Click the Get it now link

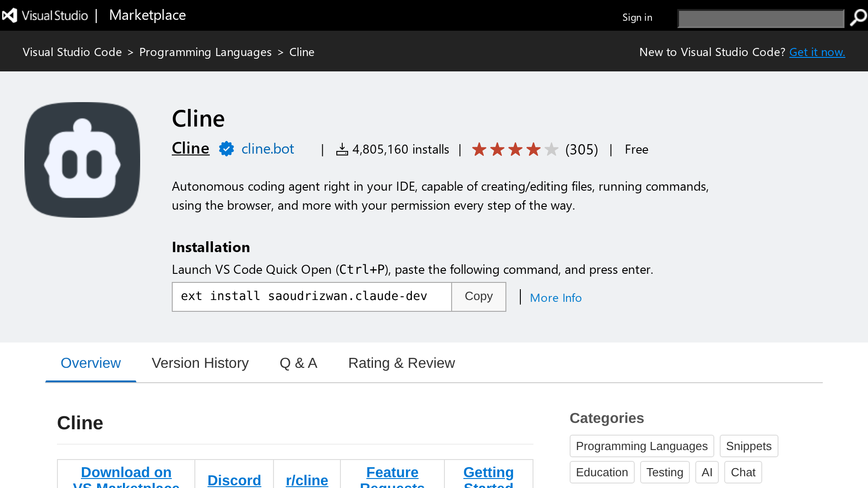click(x=817, y=52)
